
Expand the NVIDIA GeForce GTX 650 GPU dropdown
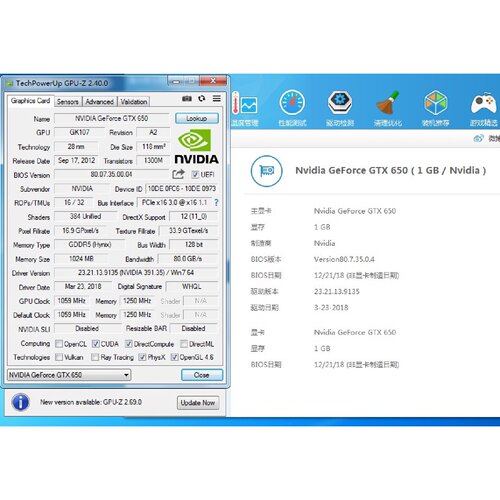click(69, 375)
